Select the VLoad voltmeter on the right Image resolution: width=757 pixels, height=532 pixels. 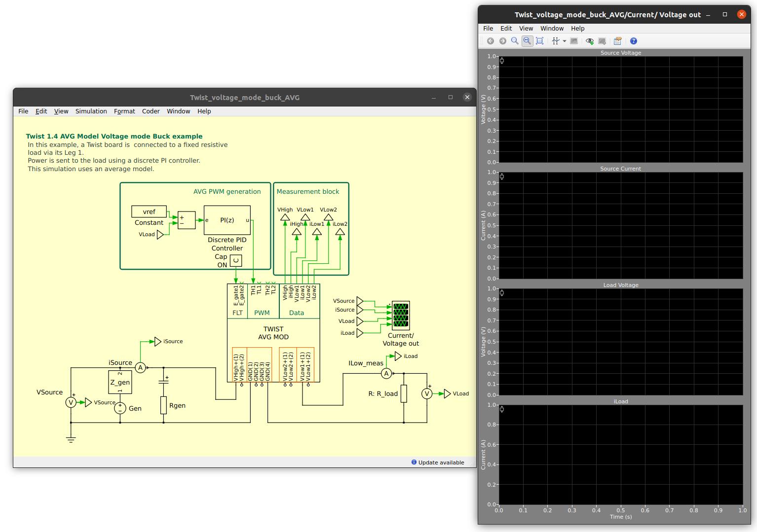(427, 393)
